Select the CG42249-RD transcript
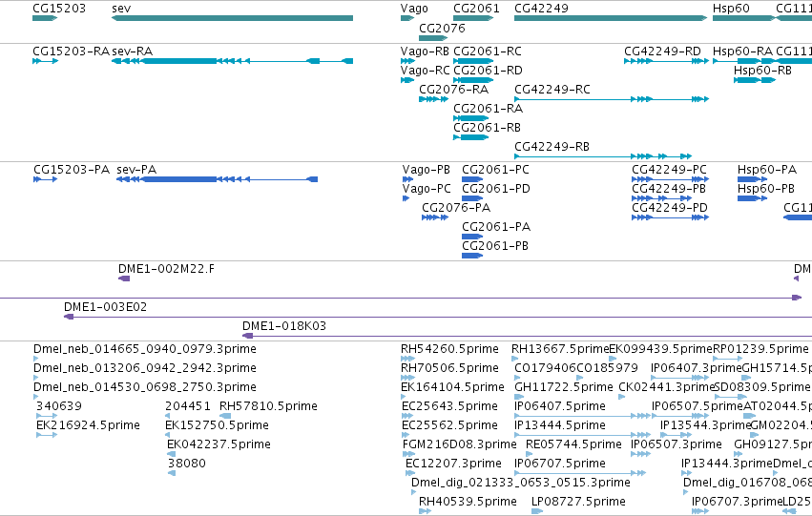This screenshot has height=516, width=812. pyautogui.click(x=666, y=61)
